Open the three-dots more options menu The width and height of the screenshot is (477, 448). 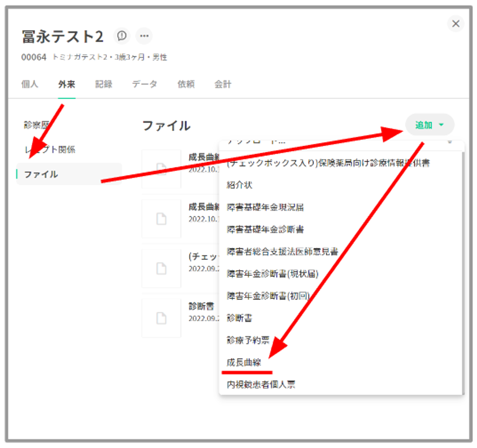pyautogui.click(x=144, y=36)
